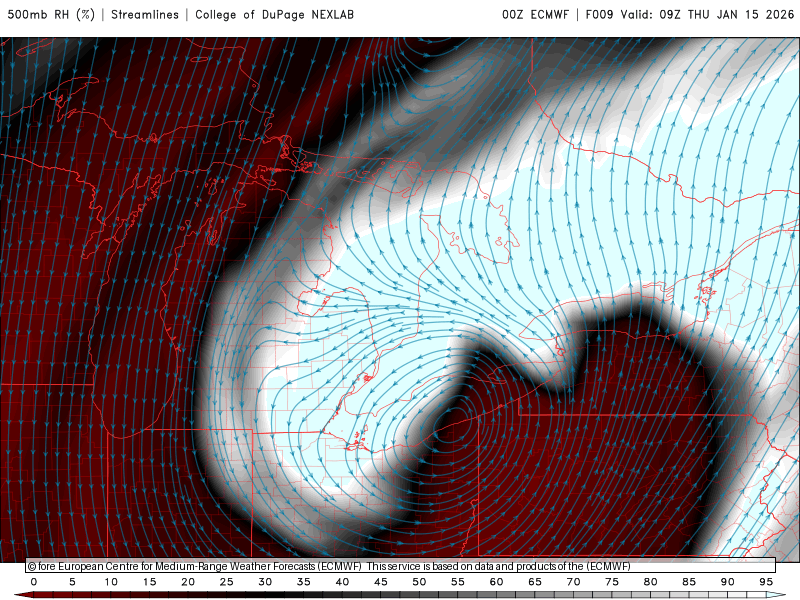Viewport: 800px width, 600px height.
Task: Click the "10" value on the colorbar scale
Action: pos(111,582)
